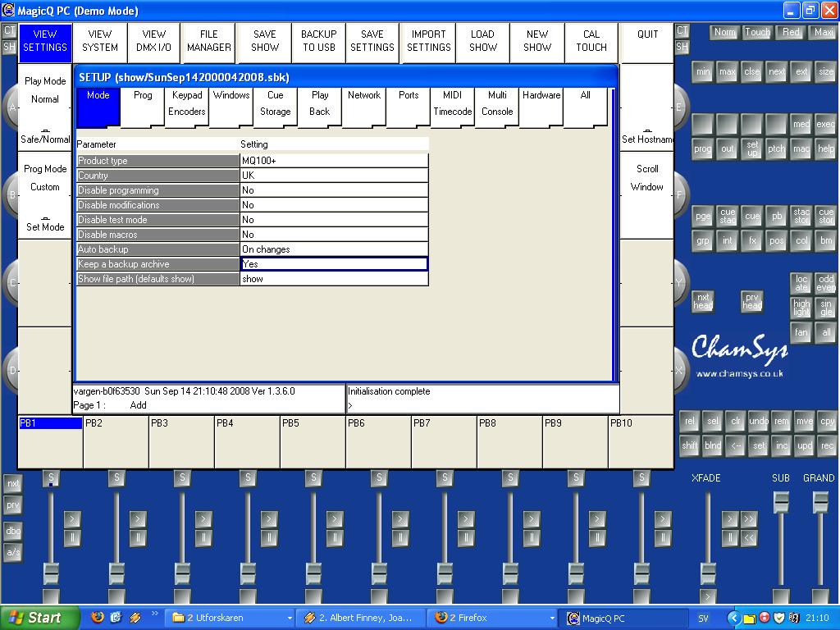This screenshot has height=630, width=840.
Task: Open the Windows tab in Setup
Action: pyautogui.click(x=231, y=106)
